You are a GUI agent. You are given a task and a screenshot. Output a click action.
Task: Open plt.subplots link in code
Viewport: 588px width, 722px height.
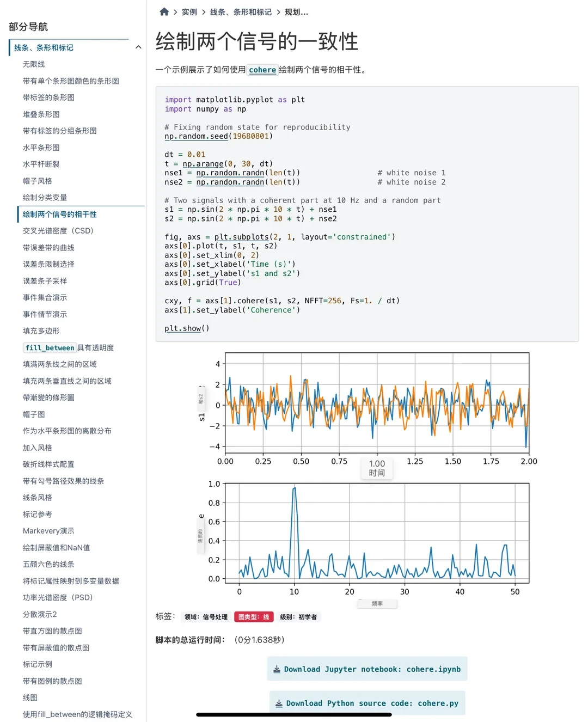(x=242, y=237)
